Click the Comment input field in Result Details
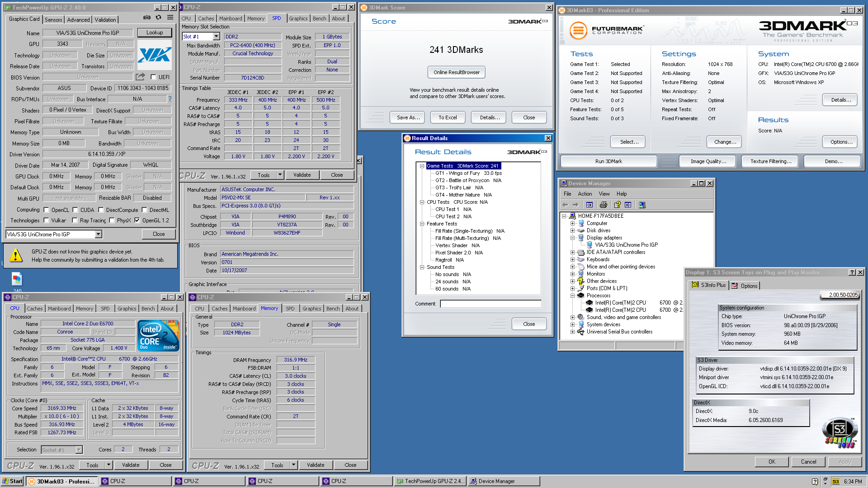The height and width of the screenshot is (488, 868). coord(491,304)
